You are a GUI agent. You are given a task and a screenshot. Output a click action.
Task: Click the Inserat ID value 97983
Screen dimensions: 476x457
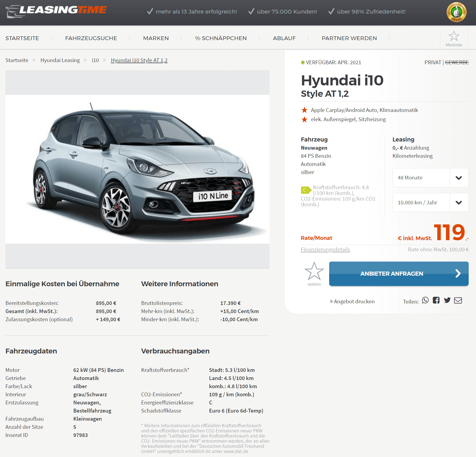(x=80, y=435)
